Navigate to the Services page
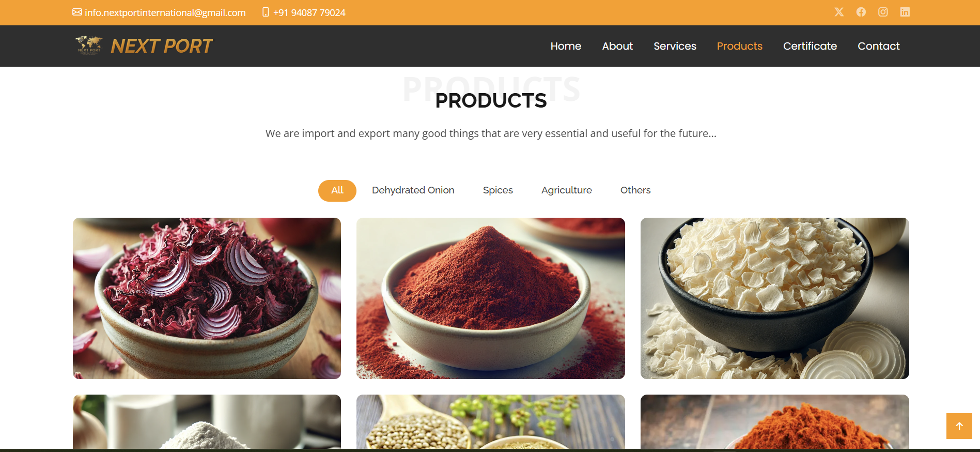Screen dimensions: 980x452 point(675,46)
